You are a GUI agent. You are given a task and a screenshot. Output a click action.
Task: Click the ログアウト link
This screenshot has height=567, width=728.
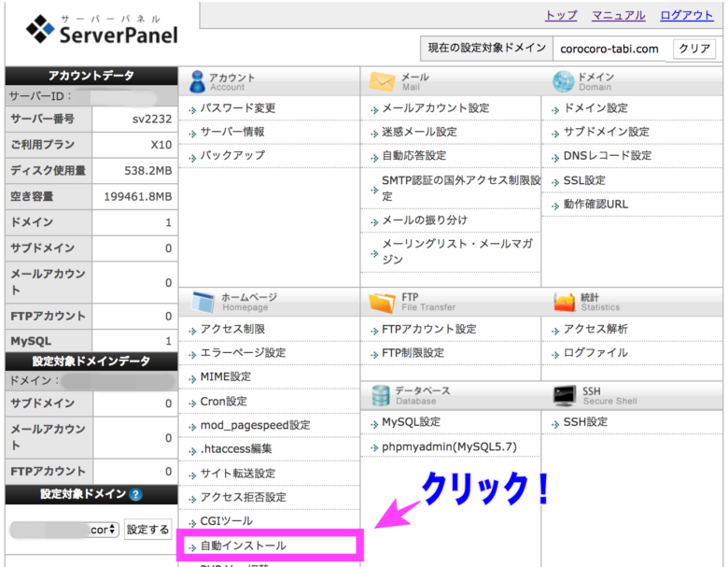(686, 15)
